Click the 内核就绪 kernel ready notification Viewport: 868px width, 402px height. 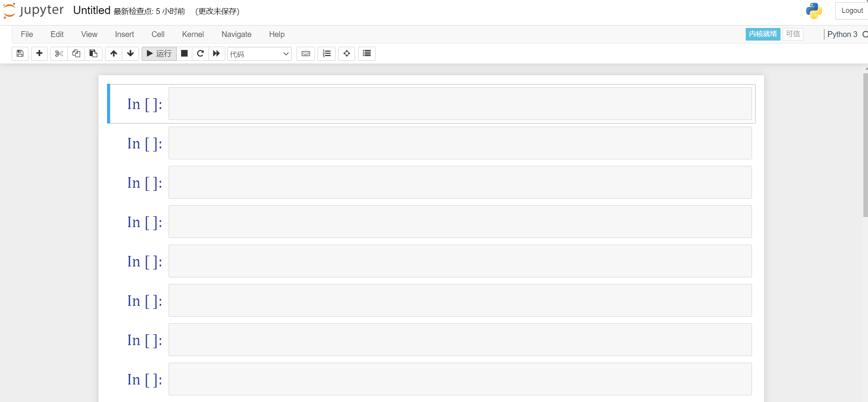[x=763, y=34]
